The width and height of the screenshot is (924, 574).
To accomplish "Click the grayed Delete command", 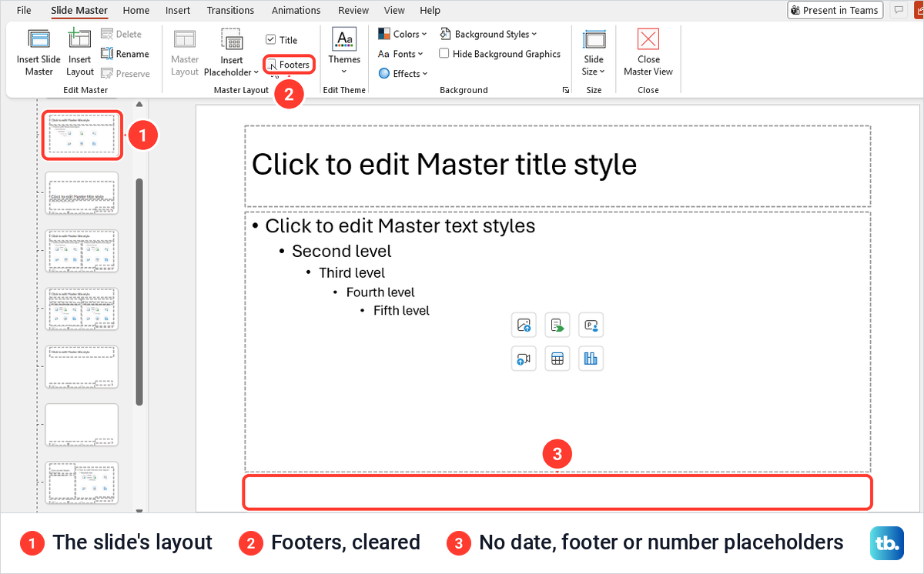I will pyautogui.click(x=122, y=34).
